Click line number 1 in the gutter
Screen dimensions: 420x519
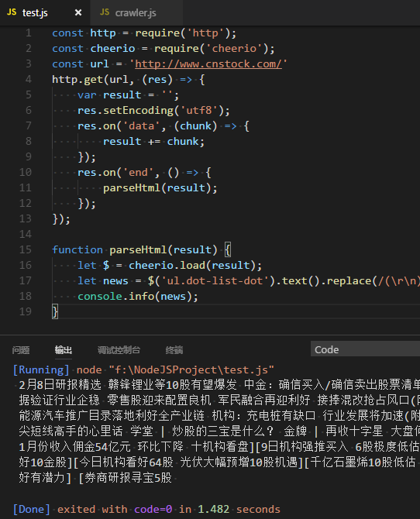(x=29, y=33)
